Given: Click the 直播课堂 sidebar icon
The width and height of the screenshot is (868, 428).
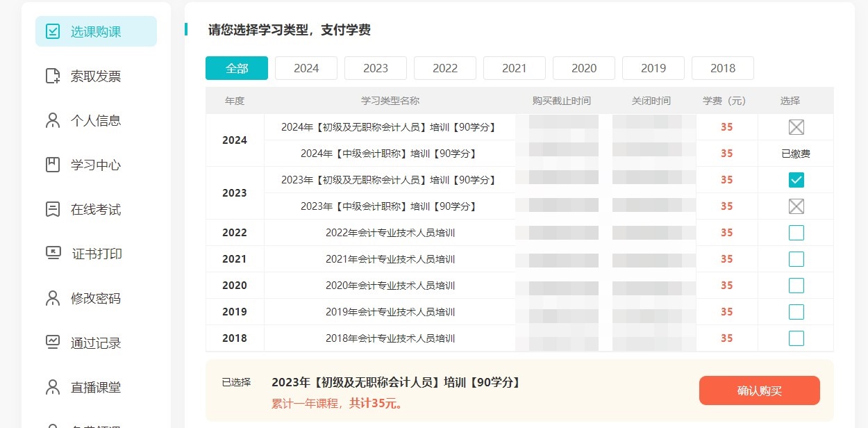Looking at the screenshot, I should coord(53,387).
